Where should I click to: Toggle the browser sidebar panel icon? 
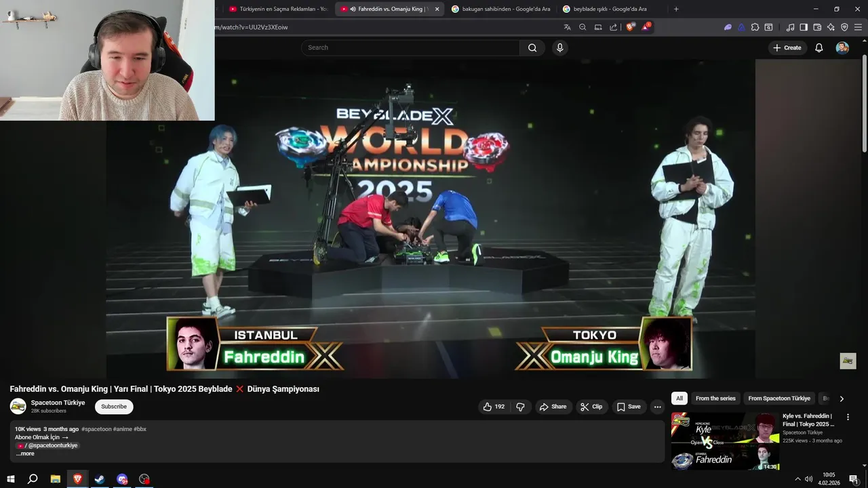[x=804, y=27]
